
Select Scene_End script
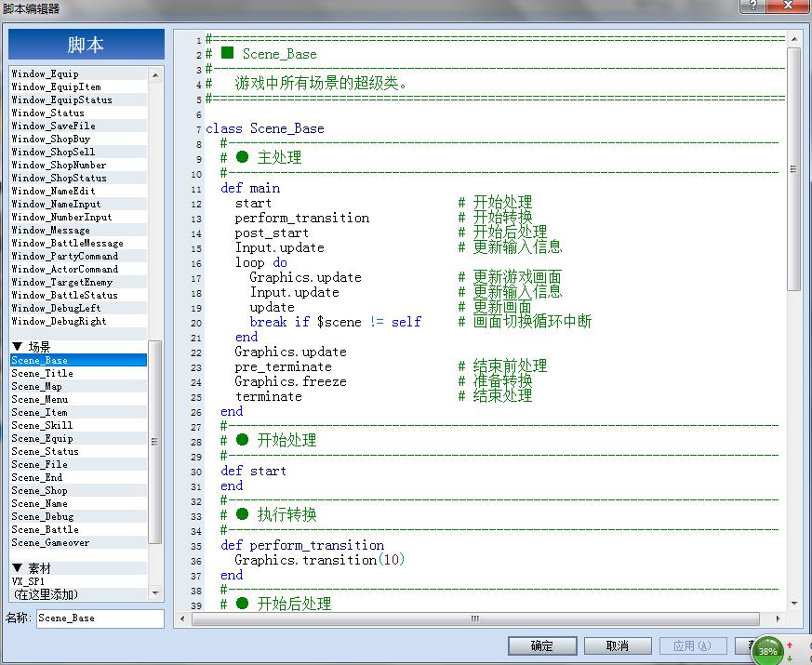click(x=79, y=477)
